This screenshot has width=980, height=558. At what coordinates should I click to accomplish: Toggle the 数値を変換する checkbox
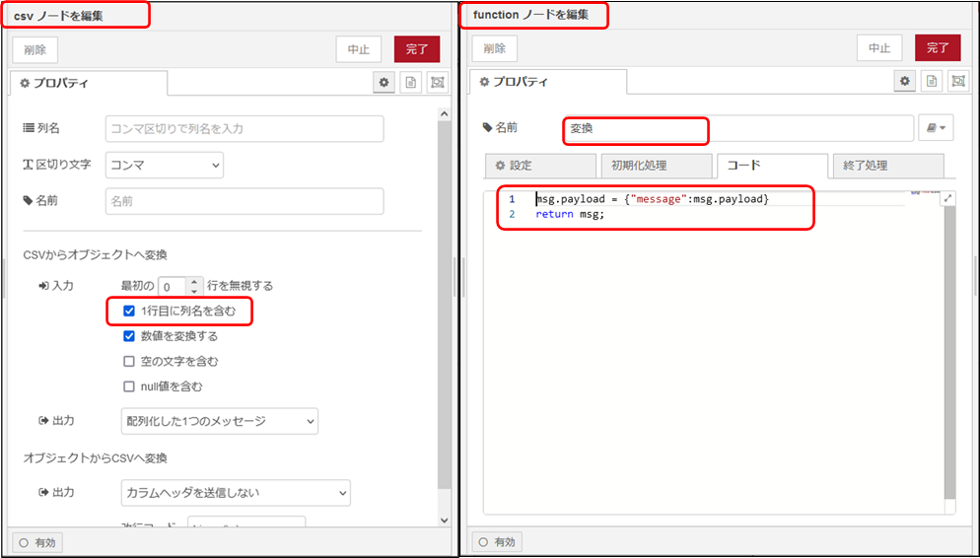click(x=129, y=336)
